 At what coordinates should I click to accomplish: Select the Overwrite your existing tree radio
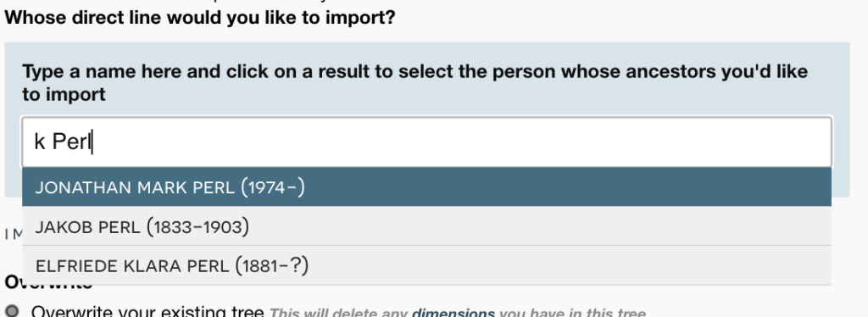12,311
